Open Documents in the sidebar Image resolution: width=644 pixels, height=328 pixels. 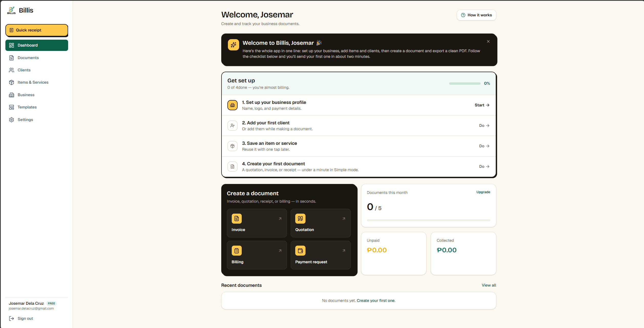tap(37, 58)
